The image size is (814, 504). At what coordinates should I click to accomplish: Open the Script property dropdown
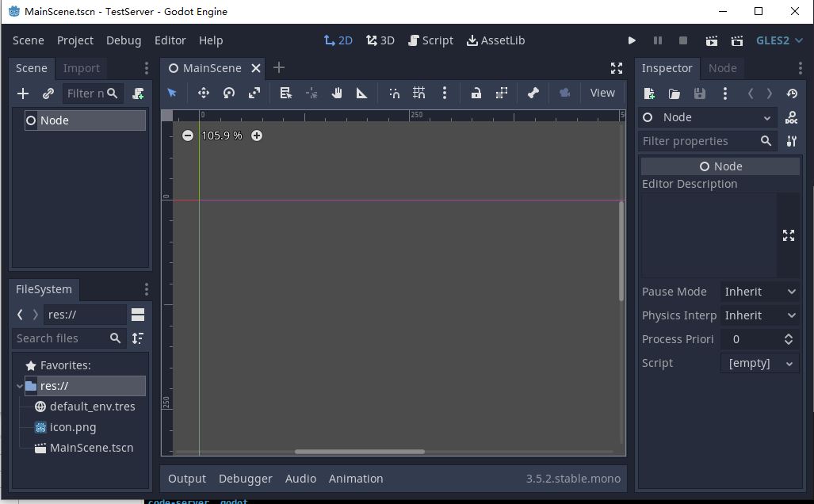[x=759, y=363]
